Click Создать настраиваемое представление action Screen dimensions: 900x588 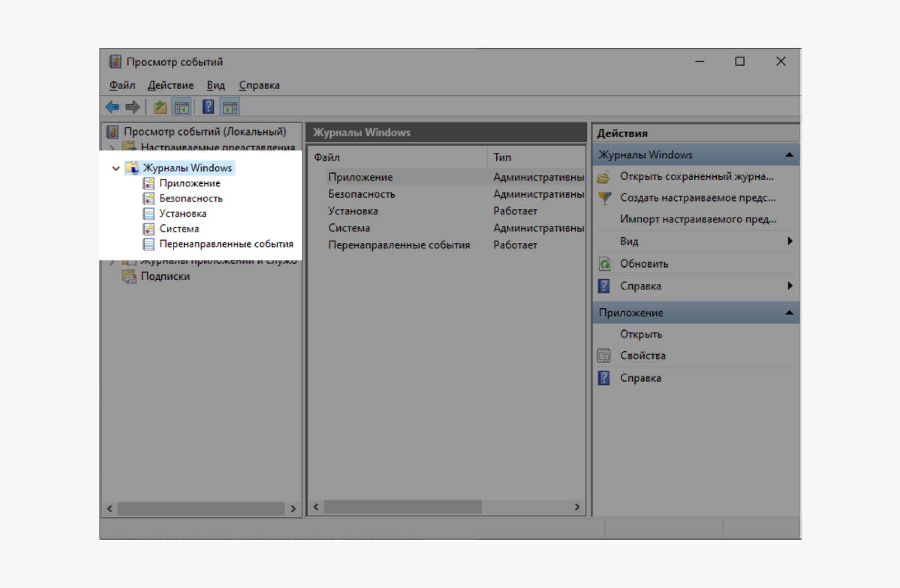698,198
